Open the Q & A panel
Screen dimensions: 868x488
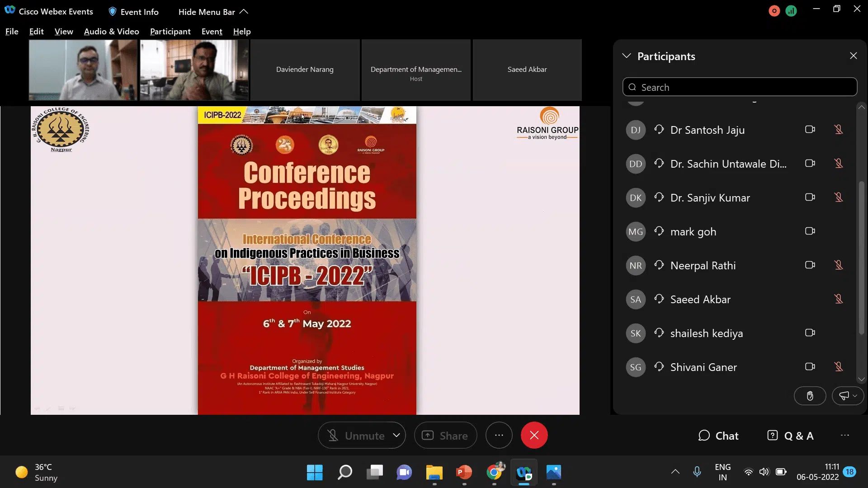tap(791, 436)
